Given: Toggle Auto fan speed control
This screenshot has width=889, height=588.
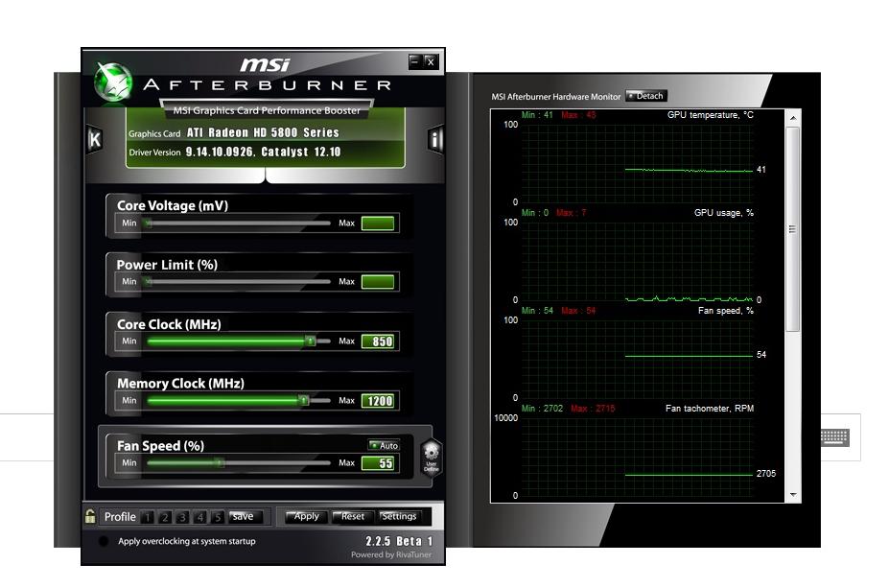Looking at the screenshot, I should point(384,445).
